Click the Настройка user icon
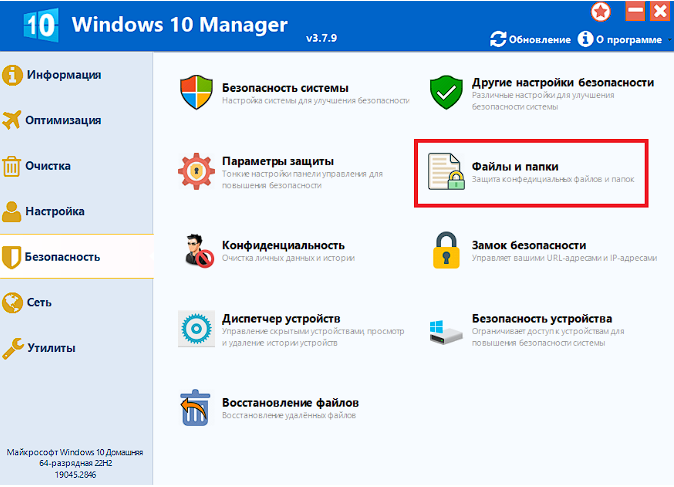 pos(12,211)
